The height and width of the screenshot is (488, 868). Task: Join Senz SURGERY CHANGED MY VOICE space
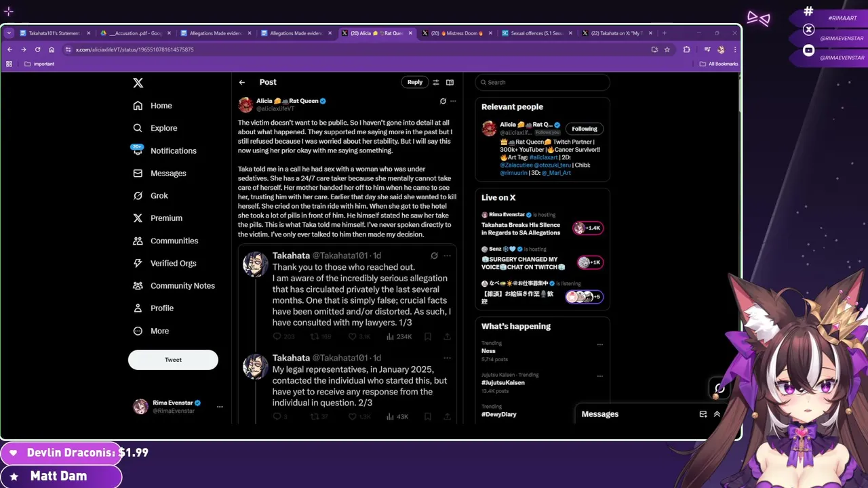[542, 259]
